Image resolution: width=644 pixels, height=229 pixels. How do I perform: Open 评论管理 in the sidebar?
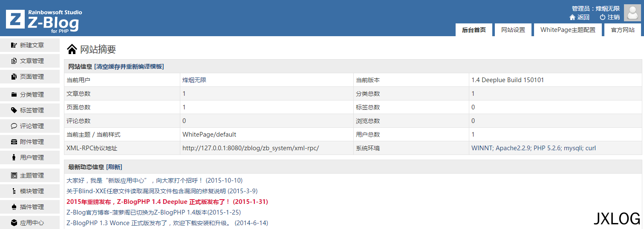click(x=30, y=126)
